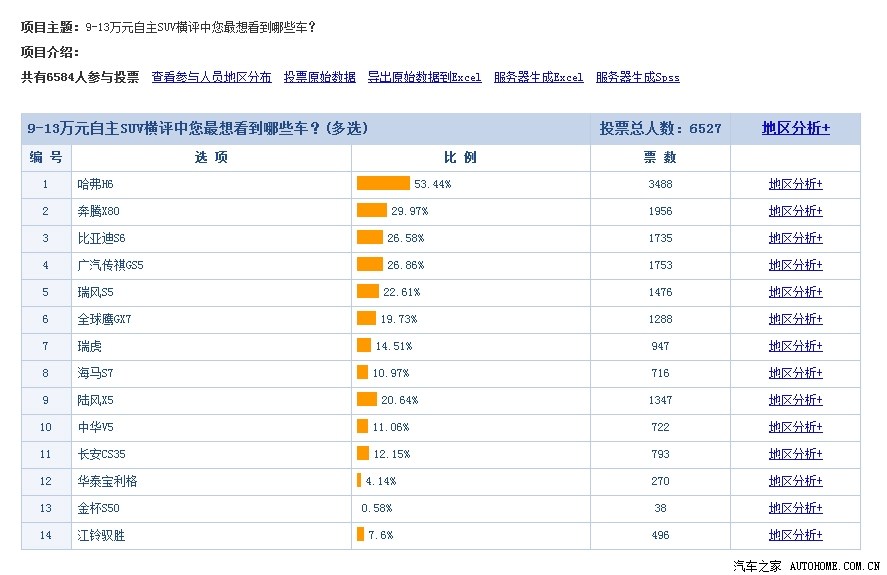
Task: Click 导出原始数据到Excel link
Action: pyautogui.click(x=424, y=77)
